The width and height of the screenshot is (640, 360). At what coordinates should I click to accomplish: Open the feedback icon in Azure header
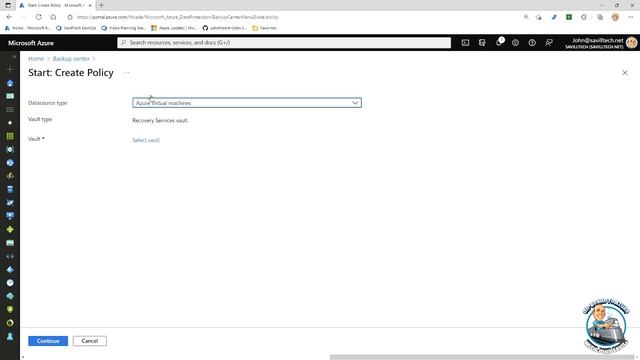pos(549,42)
